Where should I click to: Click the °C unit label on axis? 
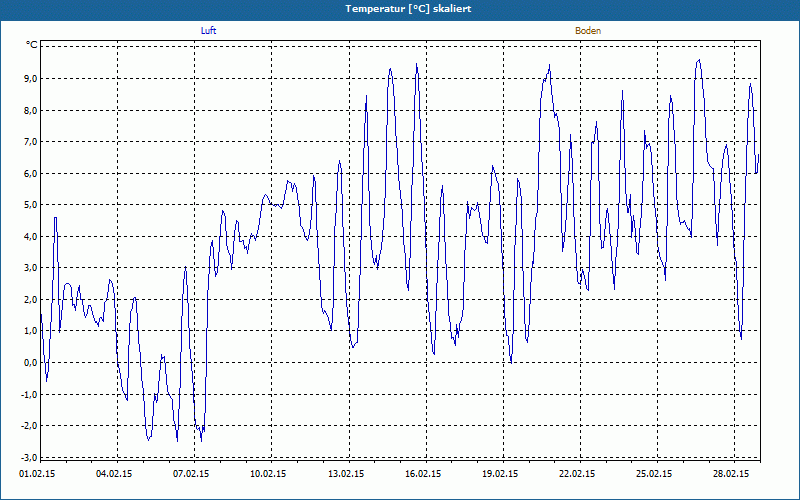32,45
